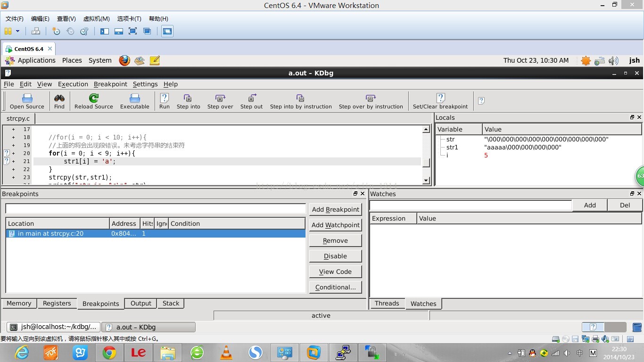
Task: Select breakpoint row in main at strcpy.c:20
Action: click(x=156, y=233)
